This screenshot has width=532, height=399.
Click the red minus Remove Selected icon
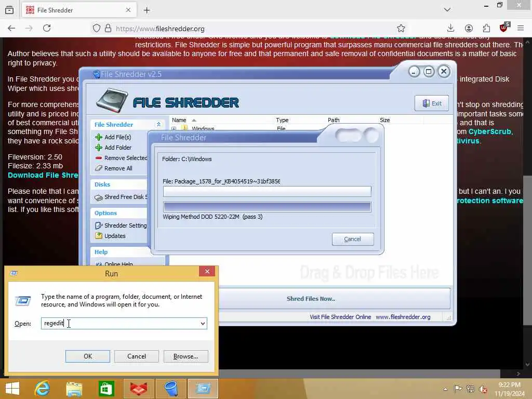[x=99, y=158]
